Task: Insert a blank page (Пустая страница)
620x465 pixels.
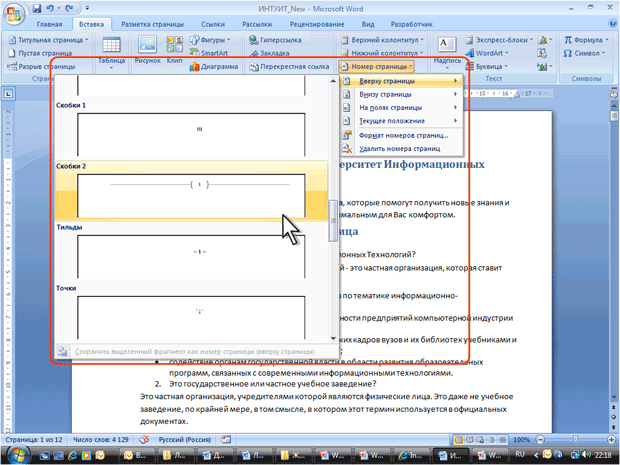Action: [x=40, y=53]
